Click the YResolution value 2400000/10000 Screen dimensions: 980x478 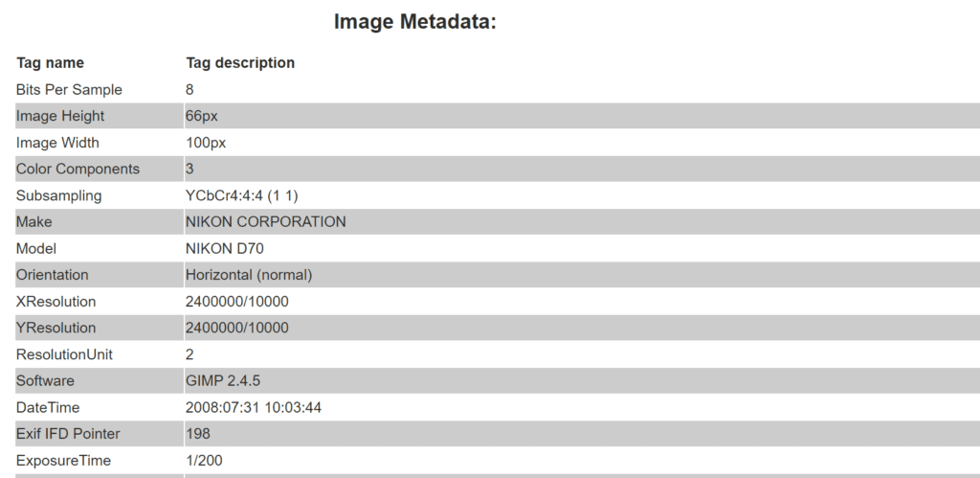click(x=236, y=329)
